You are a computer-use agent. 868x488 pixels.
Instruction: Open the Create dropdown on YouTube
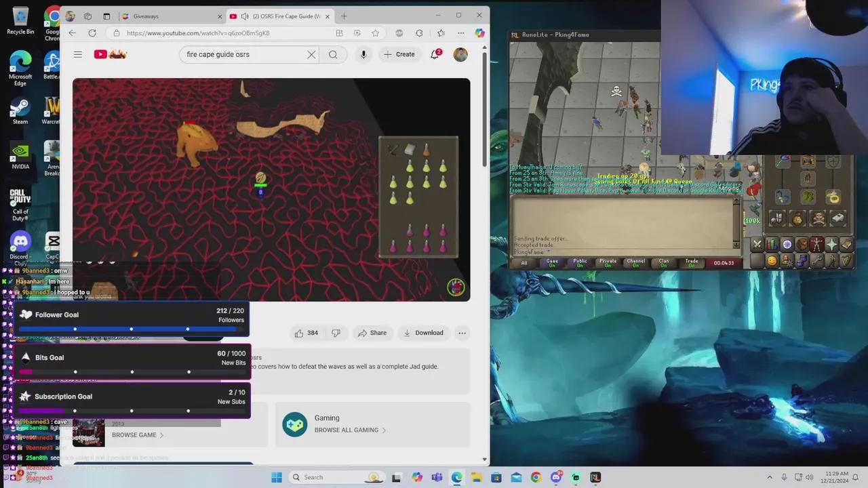point(399,54)
